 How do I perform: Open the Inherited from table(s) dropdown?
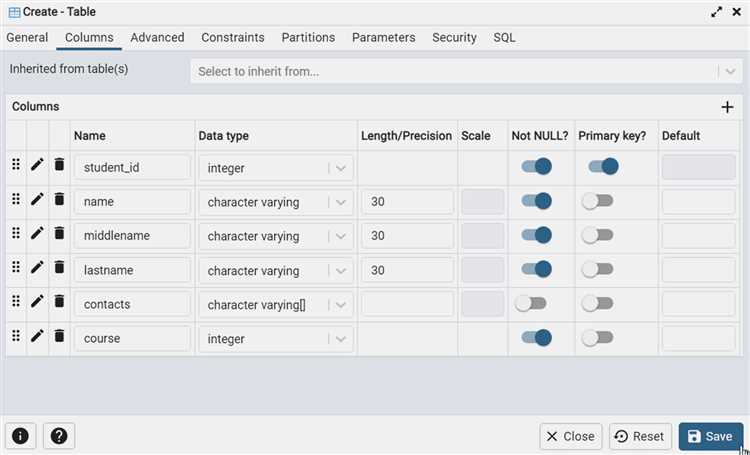(x=466, y=71)
